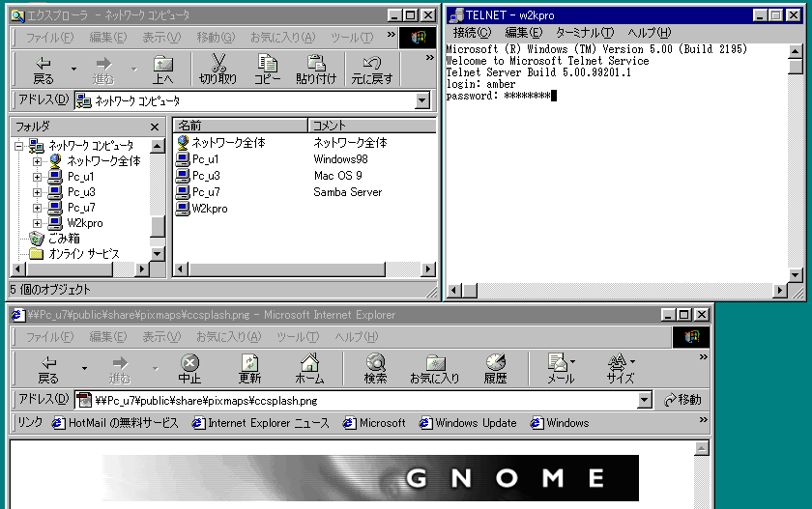Click Telnet vertical scrollbar down arrow

pos(796,275)
